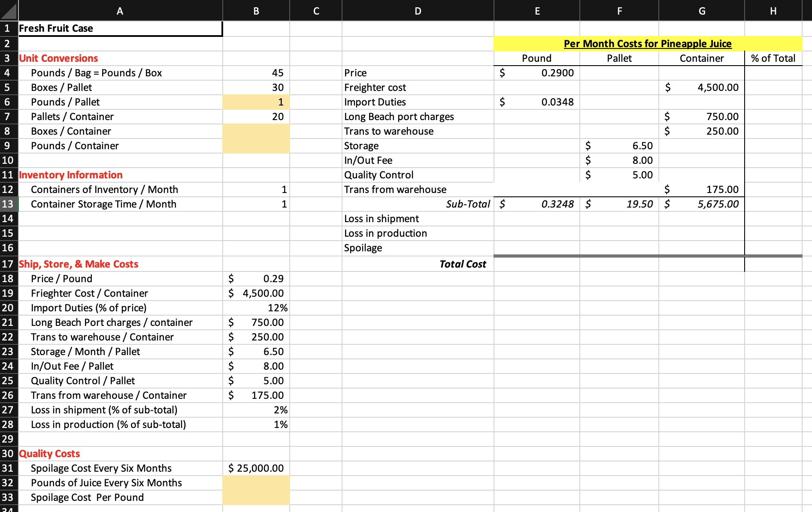
Task: Click Freighter cost container value 4,500.00
Action: (x=702, y=87)
